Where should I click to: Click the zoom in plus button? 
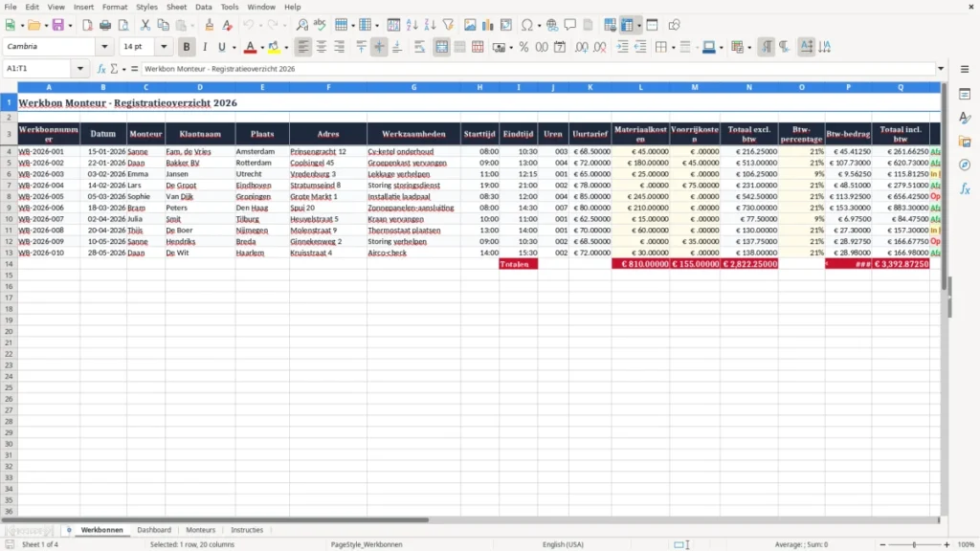(x=947, y=544)
